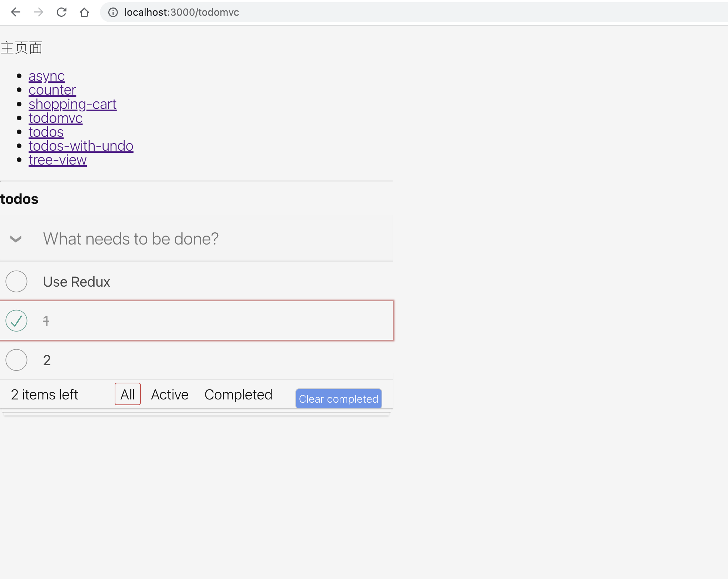Click the address bar URL text
The width and height of the screenshot is (728, 579).
tap(181, 12)
